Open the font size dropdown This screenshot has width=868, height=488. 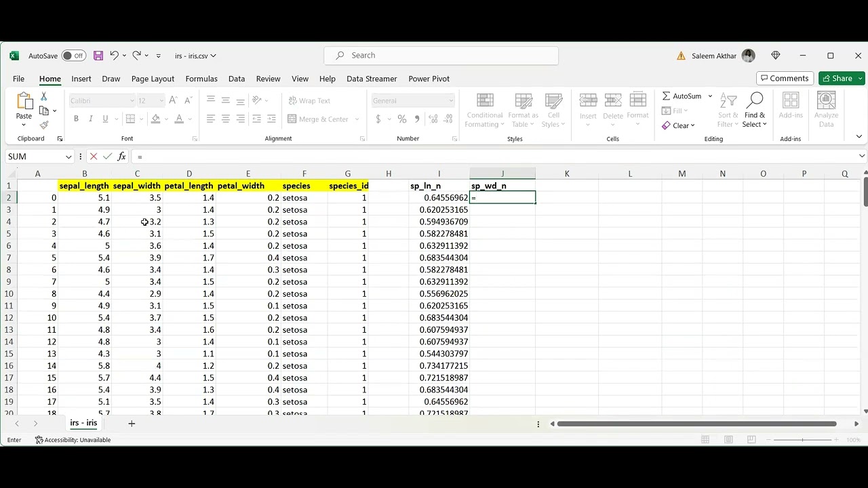161,101
